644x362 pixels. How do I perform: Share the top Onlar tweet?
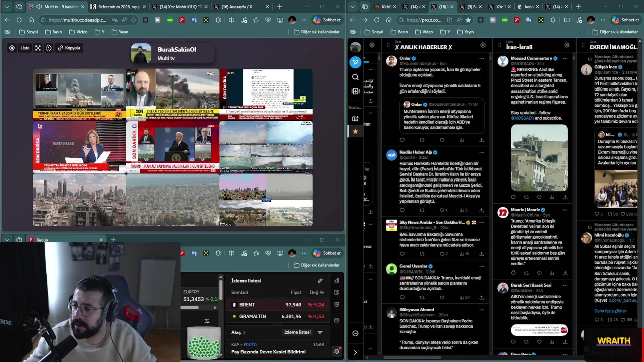pyautogui.click(x=481, y=140)
